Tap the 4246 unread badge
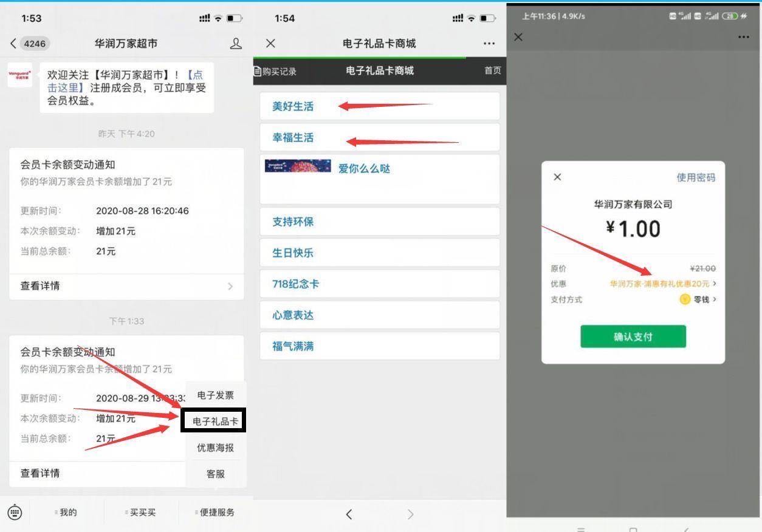The image size is (762, 532). (x=35, y=44)
